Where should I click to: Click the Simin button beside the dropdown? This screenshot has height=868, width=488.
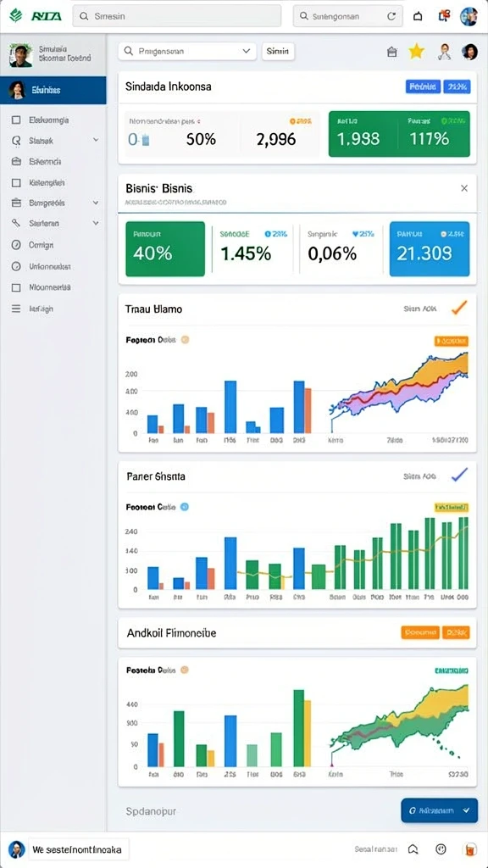(278, 52)
